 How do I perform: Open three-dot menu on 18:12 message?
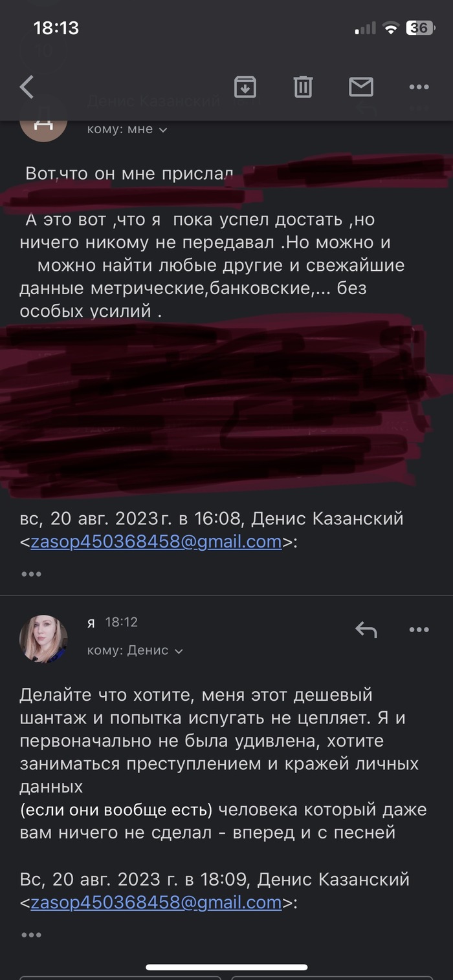point(419,630)
